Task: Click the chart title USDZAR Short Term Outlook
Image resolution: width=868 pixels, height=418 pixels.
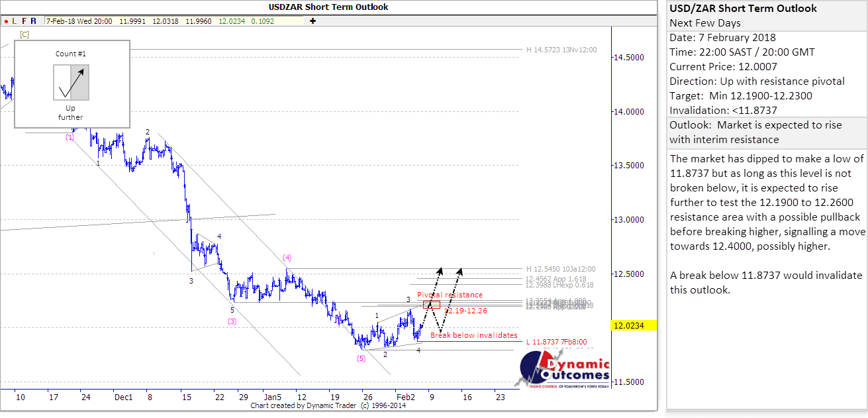Action: click(x=328, y=7)
